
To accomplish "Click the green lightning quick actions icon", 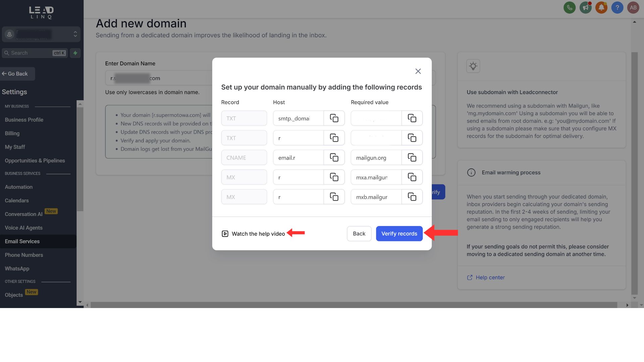I will 75,53.
